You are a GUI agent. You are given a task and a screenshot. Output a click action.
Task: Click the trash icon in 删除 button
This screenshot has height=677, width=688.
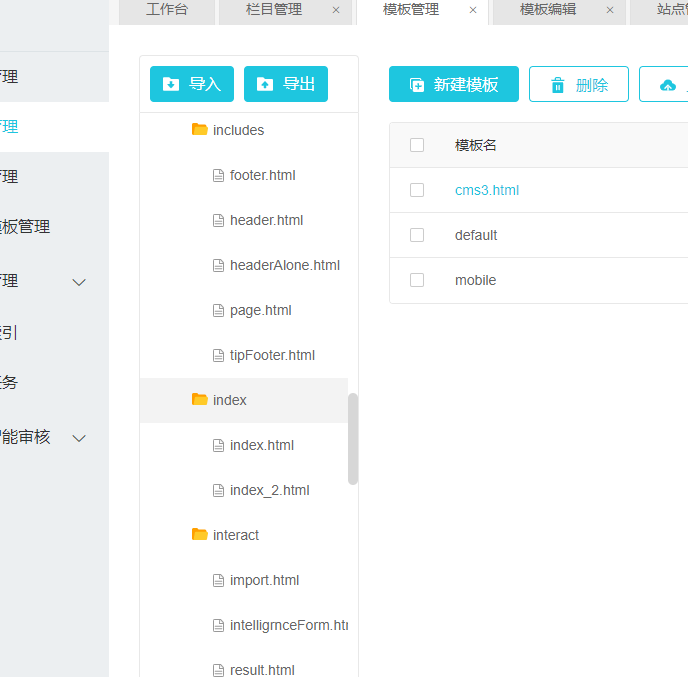(558, 85)
